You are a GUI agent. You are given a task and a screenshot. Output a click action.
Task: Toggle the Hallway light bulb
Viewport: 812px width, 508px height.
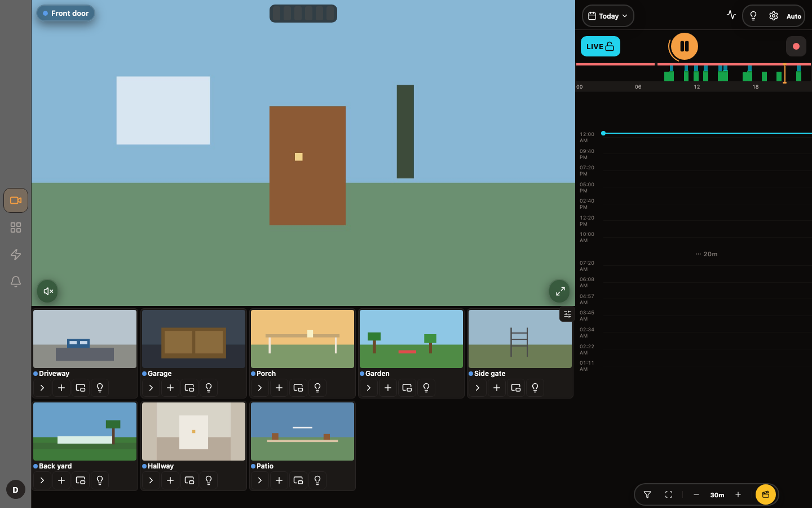pyautogui.click(x=209, y=480)
